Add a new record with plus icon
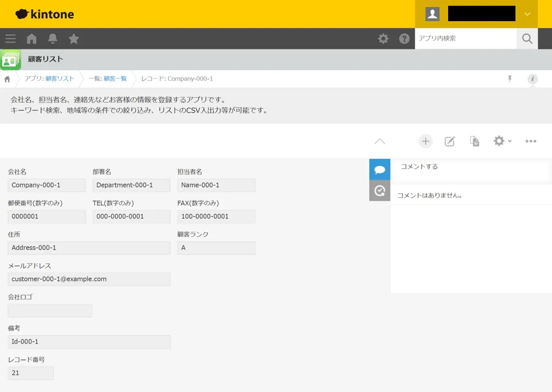This screenshot has width=552, height=392. [x=425, y=141]
